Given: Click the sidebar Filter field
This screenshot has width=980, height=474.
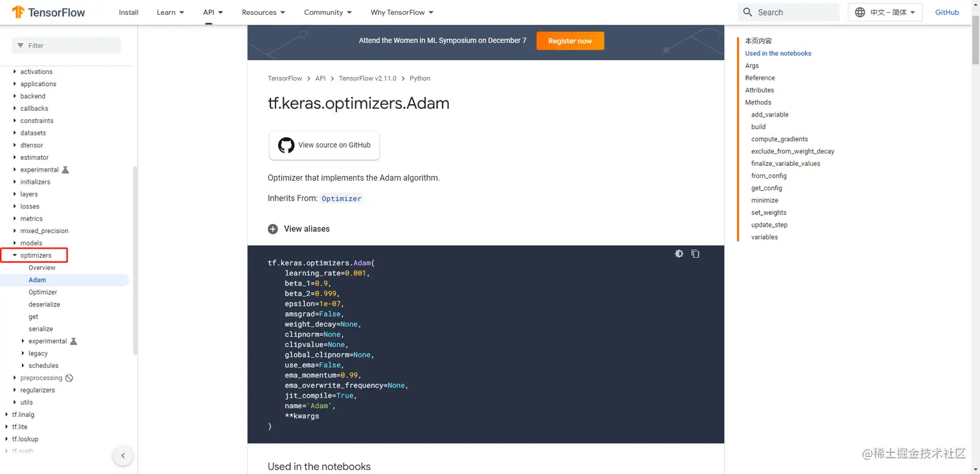Looking at the screenshot, I should (x=66, y=45).
